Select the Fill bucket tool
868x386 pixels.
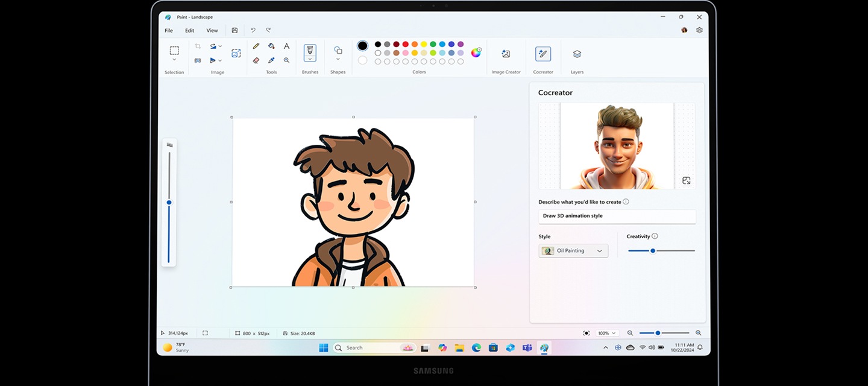(271, 46)
